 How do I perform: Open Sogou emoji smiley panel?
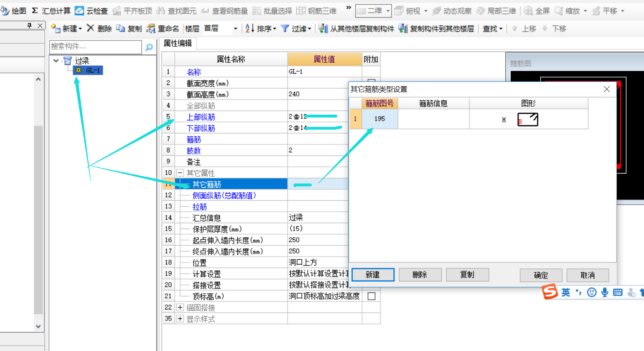pyautogui.click(x=592, y=292)
